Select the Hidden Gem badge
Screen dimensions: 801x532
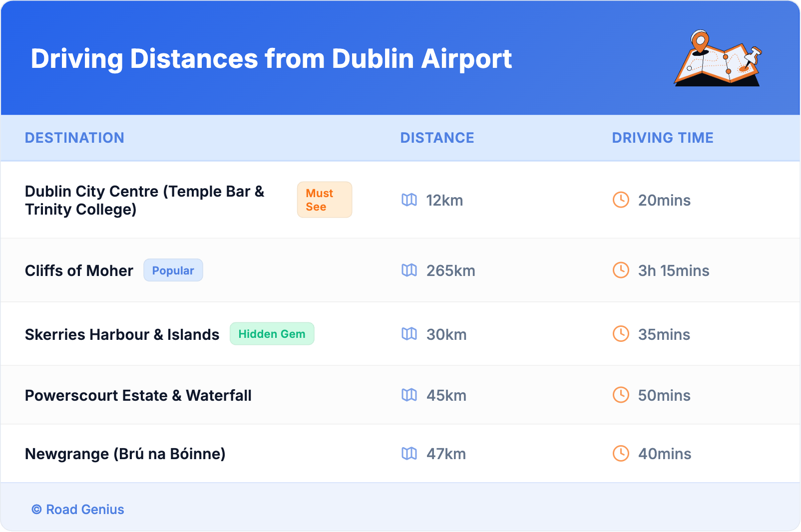pos(272,334)
